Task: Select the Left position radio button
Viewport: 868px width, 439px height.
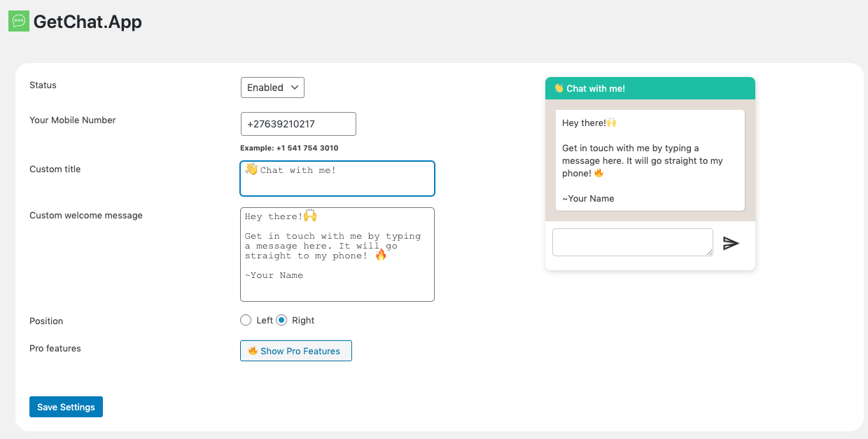Action: 246,320
